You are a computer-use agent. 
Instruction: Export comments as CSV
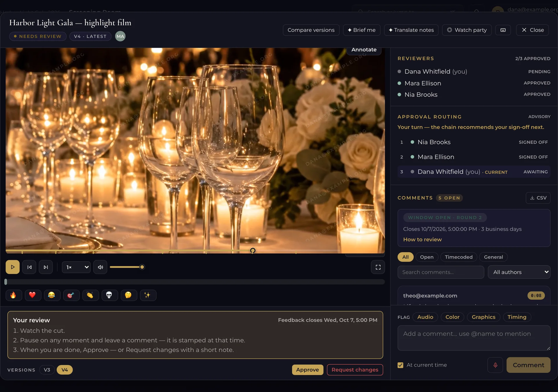538,198
